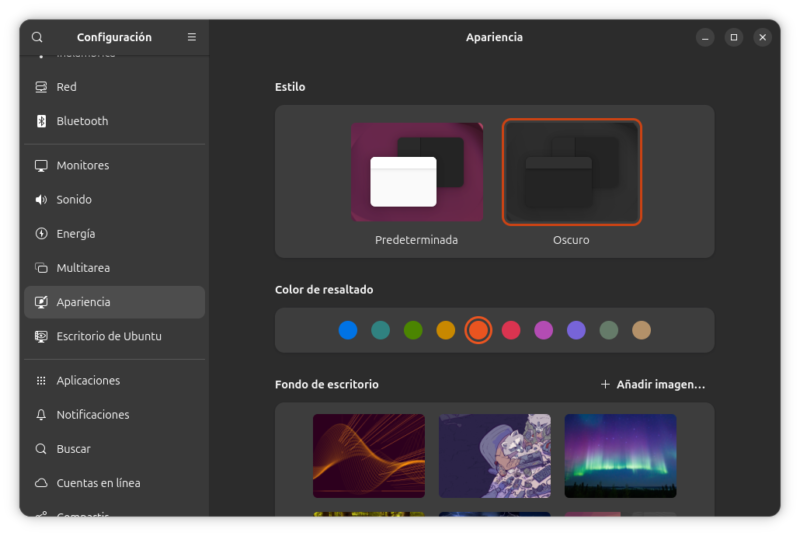Set the sage gray-green accent color
800x536 pixels.
click(x=609, y=330)
